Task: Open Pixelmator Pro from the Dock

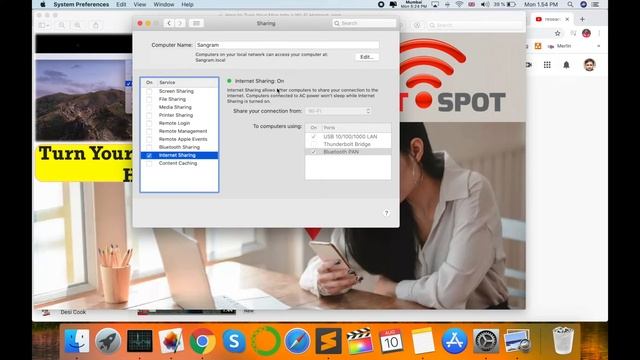Action: point(171,341)
